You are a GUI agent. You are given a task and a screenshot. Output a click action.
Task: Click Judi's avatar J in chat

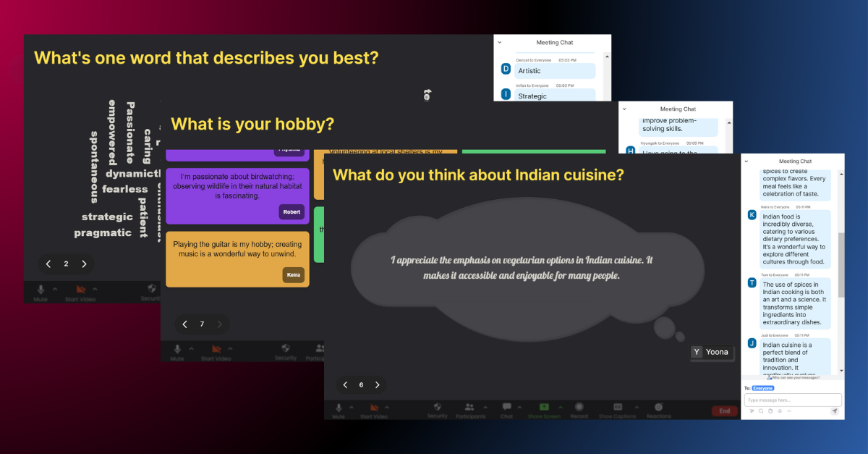752,343
